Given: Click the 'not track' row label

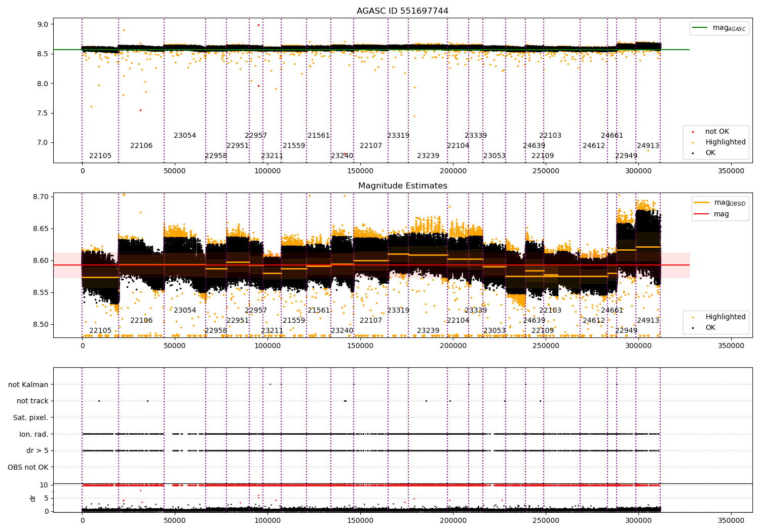Looking at the screenshot, I should tap(32, 401).
